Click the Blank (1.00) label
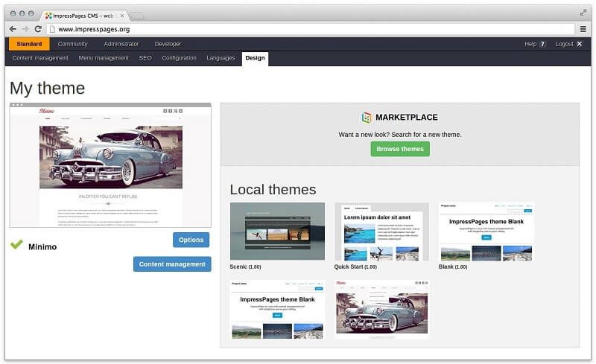 point(453,266)
